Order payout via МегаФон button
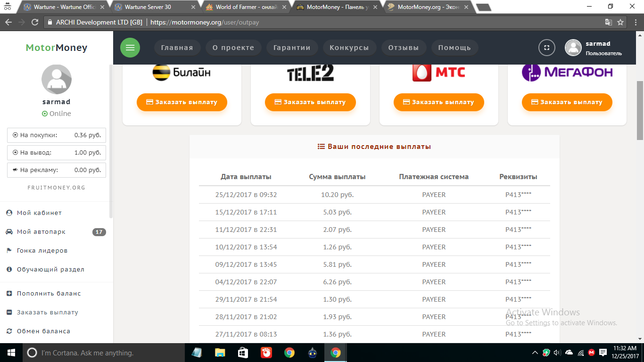 [567, 102]
